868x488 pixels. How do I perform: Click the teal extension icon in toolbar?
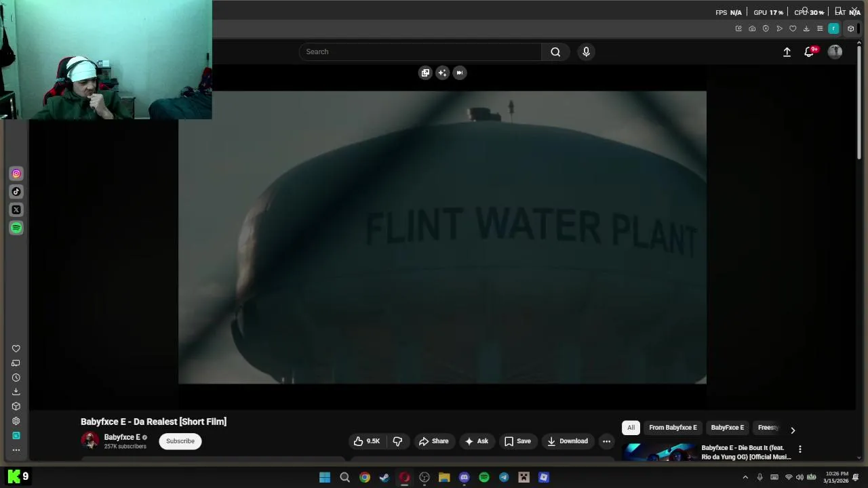pyautogui.click(x=833, y=28)
